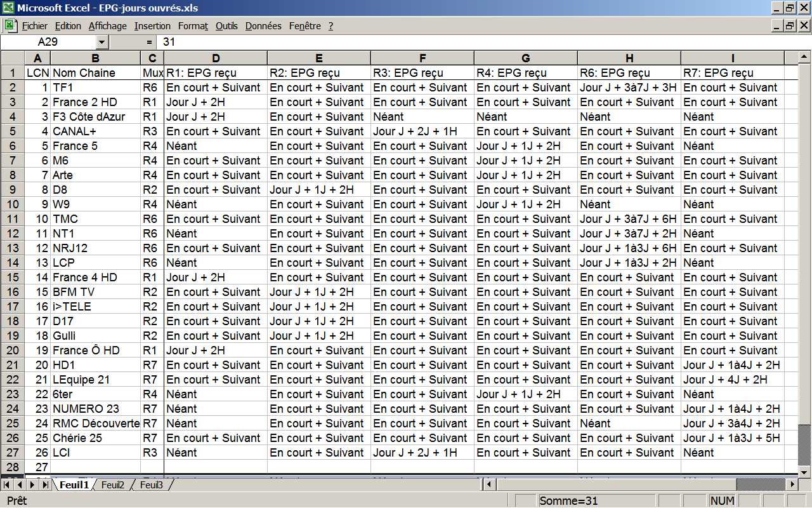The height and width of the screenshot is (508, 812).
Task: Select the cell 'Jour J + 1à3J + 6H'
Action: [629, 248]
